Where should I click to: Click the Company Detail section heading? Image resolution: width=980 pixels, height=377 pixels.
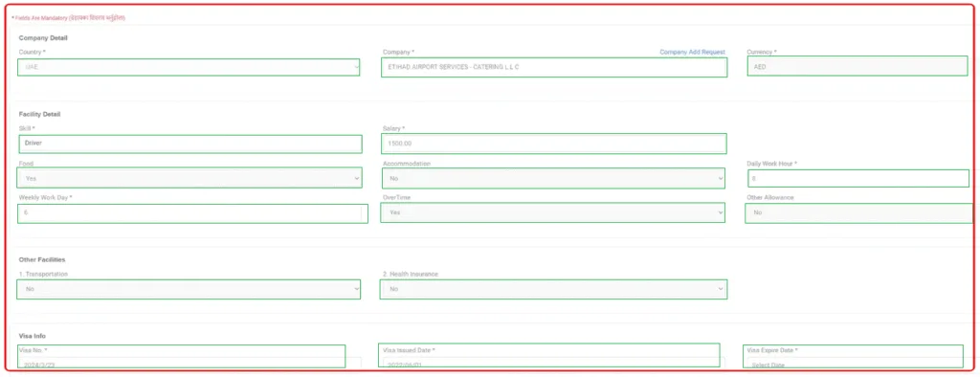click(x=43, y=38)
